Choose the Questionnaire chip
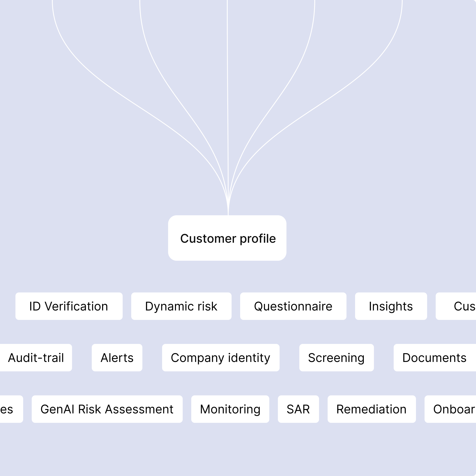 tap(293, 306)
